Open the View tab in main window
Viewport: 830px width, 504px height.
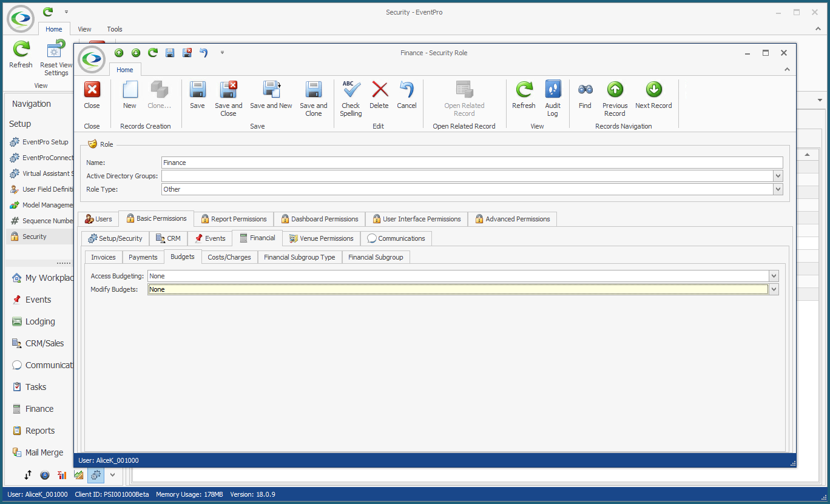pyautogui.click(x=85, y=29)
